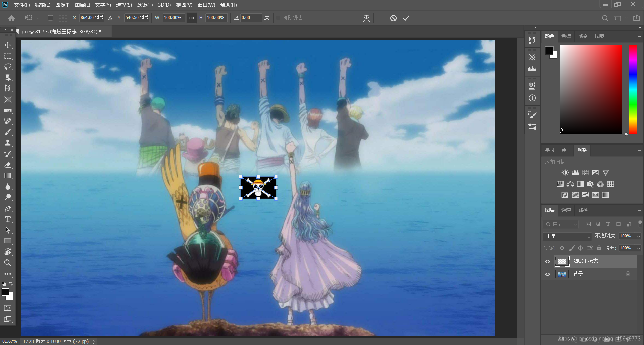Toggle Quick Mask mode
The height and width of the screenshot is (345, 644).
8,308
